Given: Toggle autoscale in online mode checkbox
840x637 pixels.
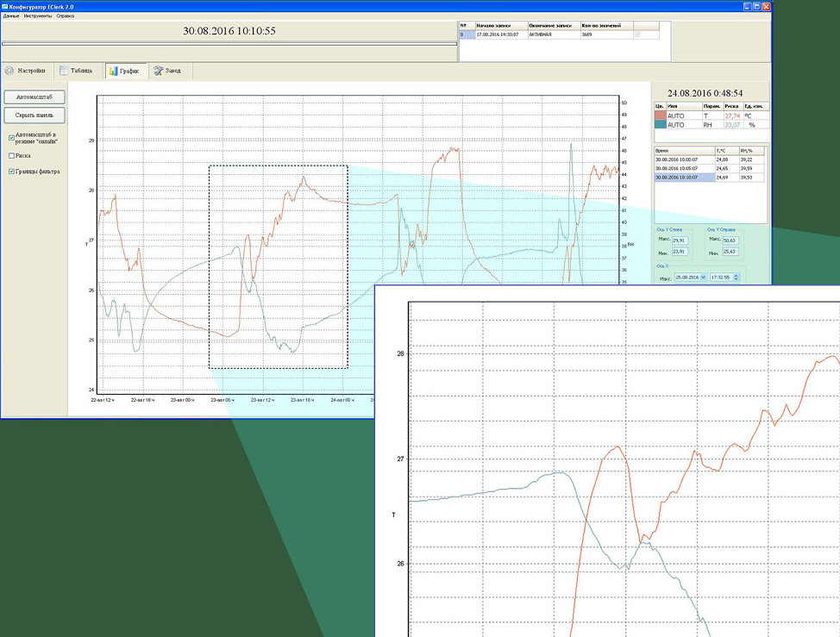Looking at the screenshot, I should pyautogui.click(x=11, y=137).
